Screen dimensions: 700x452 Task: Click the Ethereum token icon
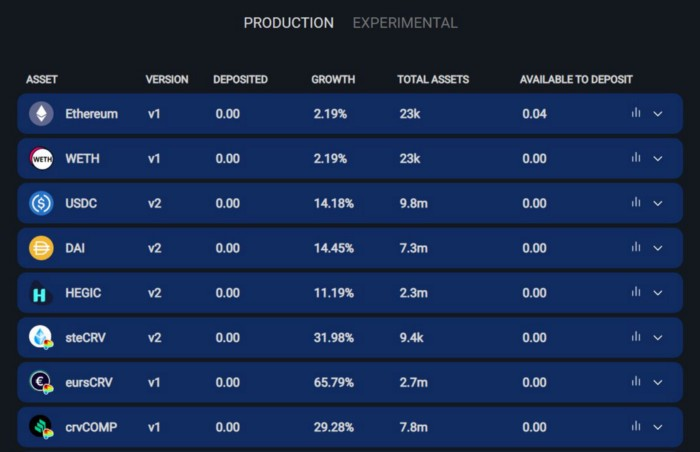tap(41, 113)
